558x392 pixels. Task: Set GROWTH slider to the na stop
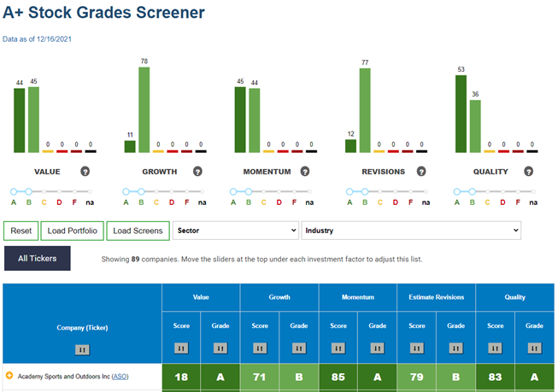[x=203, y=192]
